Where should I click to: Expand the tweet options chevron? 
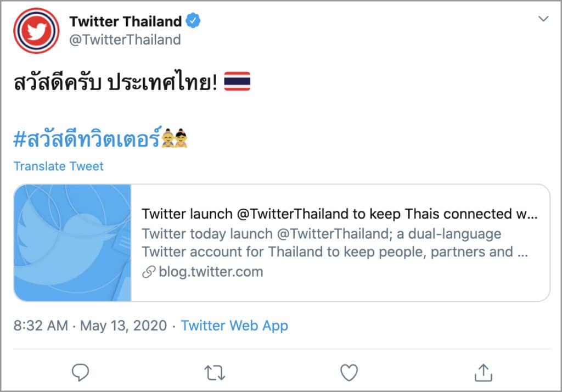[543, 19]
